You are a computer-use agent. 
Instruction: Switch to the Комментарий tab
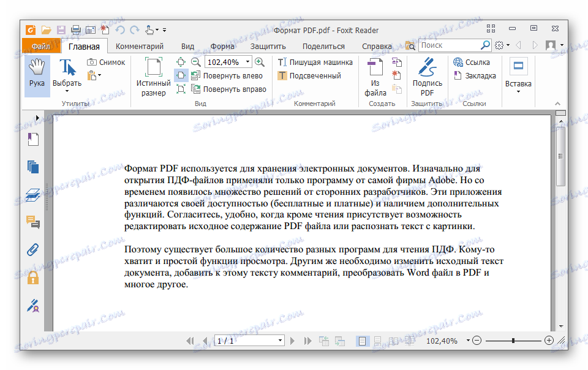point(140,46)
